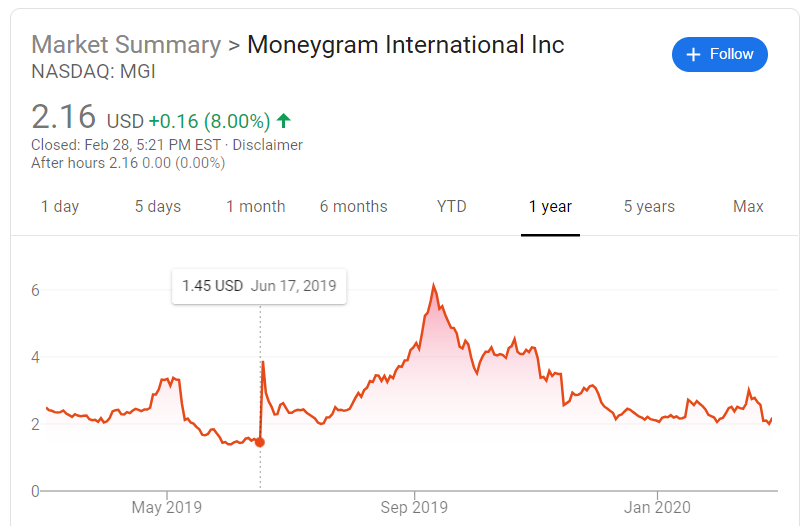Switch to the 6 months tab
Screen dimensions: 810x526
[x=353, y=207]
